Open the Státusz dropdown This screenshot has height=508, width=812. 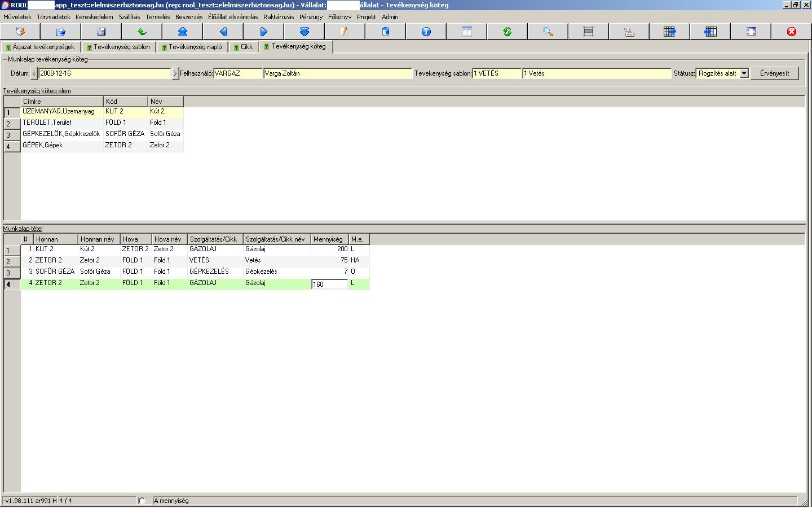click(744, 73)
